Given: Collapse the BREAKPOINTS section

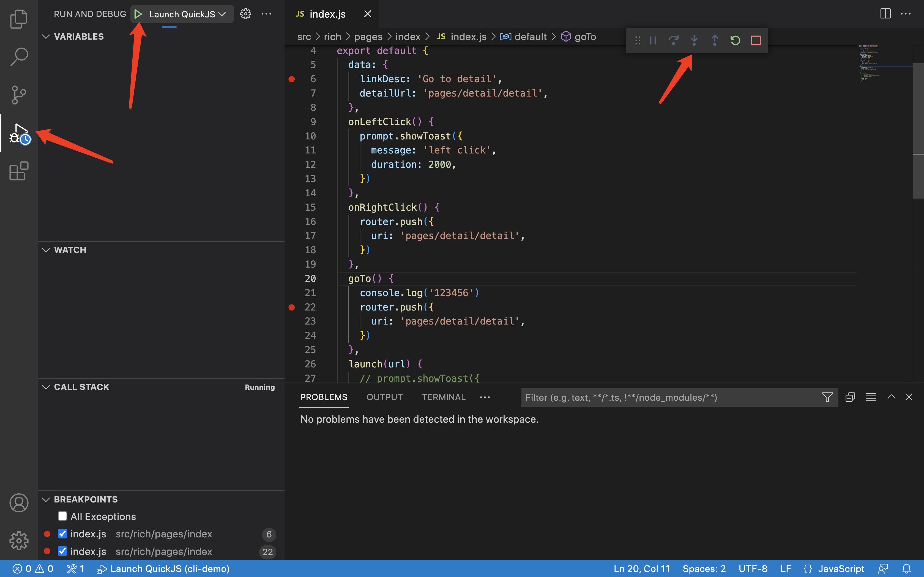Looking at the screenshot, I should pos(46,499).
